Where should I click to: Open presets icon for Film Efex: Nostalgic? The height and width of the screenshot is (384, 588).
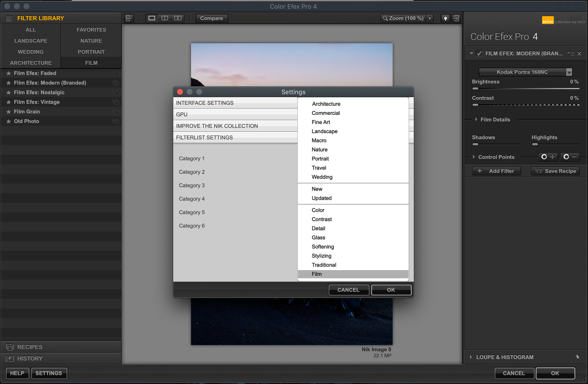(x=116, y=93)
